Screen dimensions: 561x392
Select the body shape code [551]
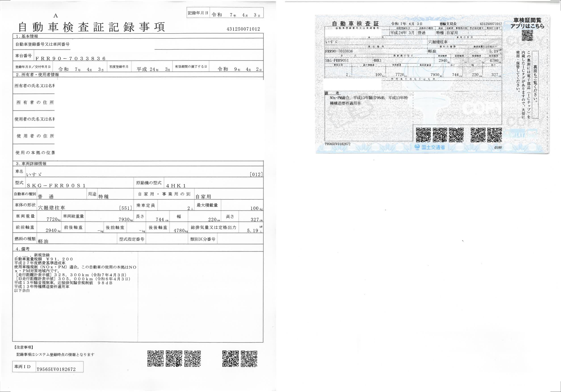126,208
